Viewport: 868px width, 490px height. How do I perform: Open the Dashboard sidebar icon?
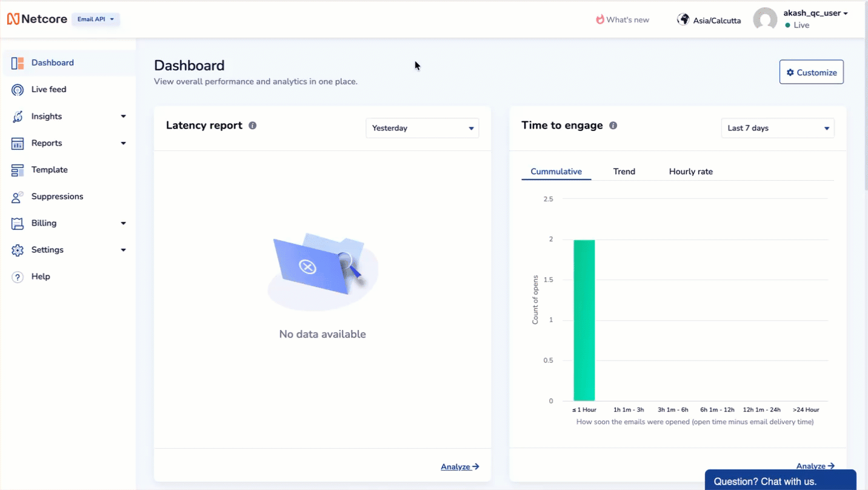[x=17, y=62]
